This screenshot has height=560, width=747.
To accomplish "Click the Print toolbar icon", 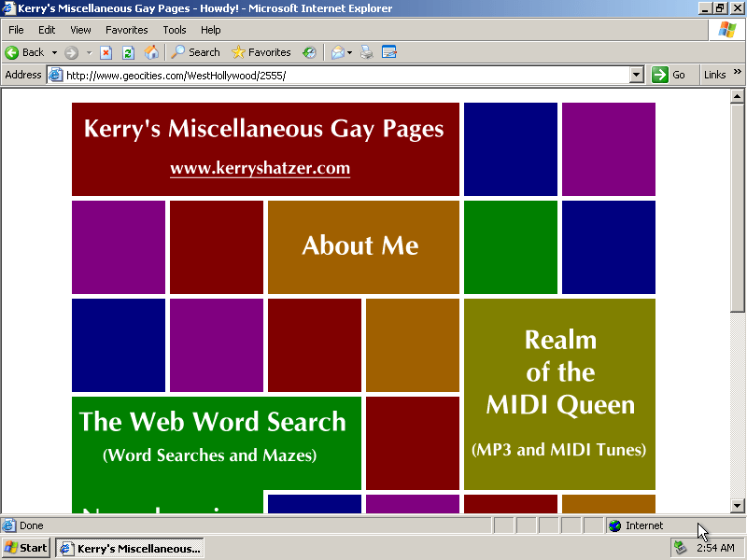I will click(367, 52).
